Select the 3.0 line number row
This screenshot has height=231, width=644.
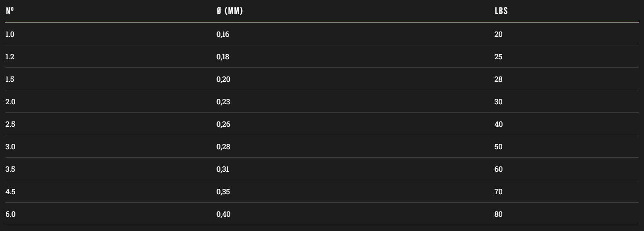pyautogui.click(x=322, y=146)
